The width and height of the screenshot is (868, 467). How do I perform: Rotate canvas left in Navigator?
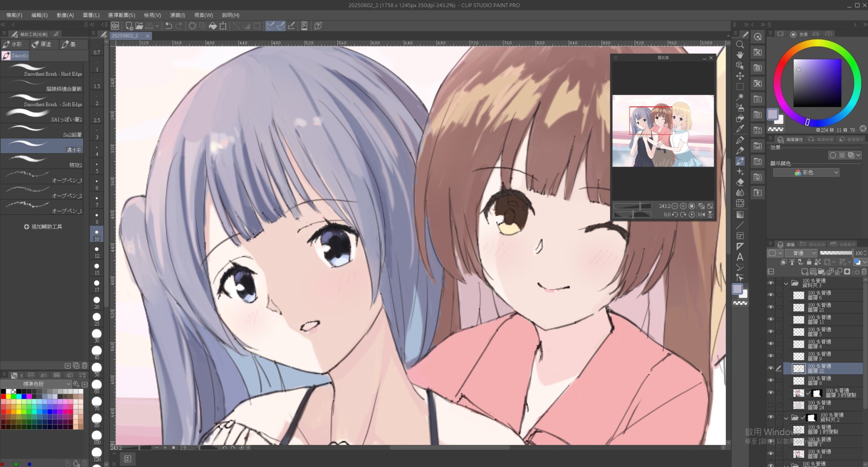click(x=675, y=215)
